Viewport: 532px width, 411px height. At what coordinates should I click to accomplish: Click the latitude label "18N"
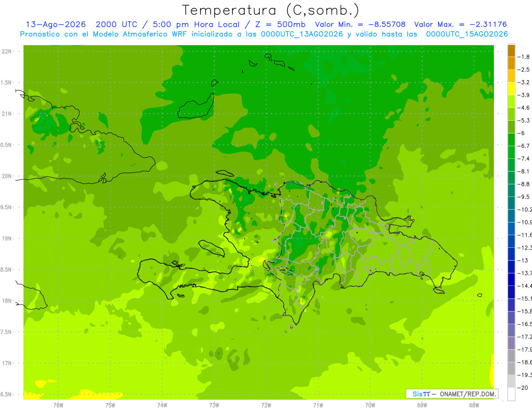7,301
